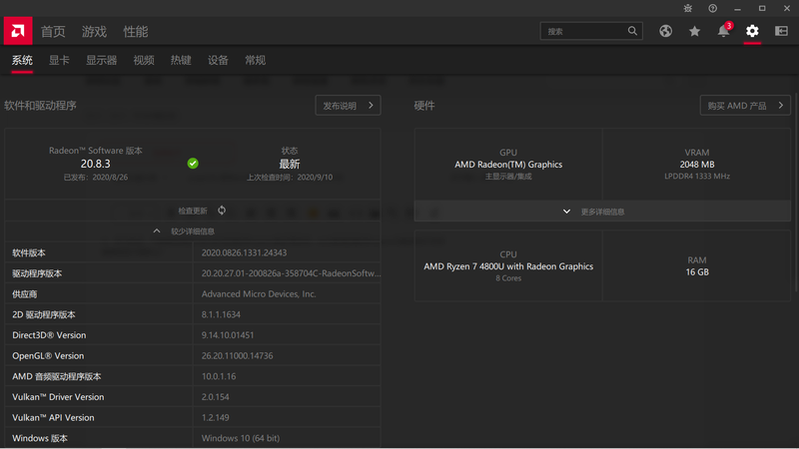Click the bug report icon in title bar
Viewport: 799px width, 449px height.
(x=687, y=8)
